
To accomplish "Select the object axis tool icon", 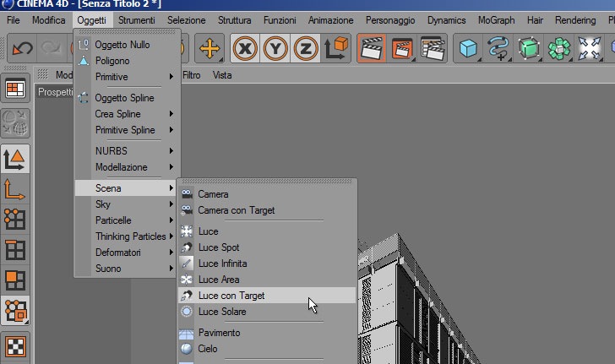I will tap(15, 189).
